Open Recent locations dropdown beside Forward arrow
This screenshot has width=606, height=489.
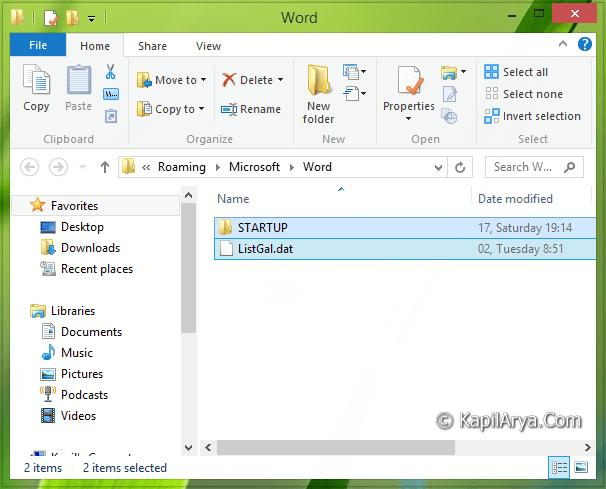[82, 167]
